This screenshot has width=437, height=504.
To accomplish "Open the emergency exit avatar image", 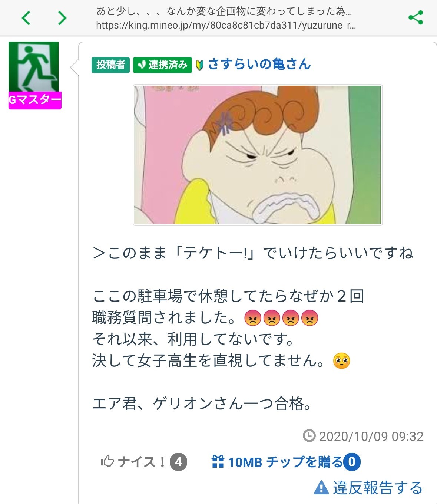I will point(33,67).
